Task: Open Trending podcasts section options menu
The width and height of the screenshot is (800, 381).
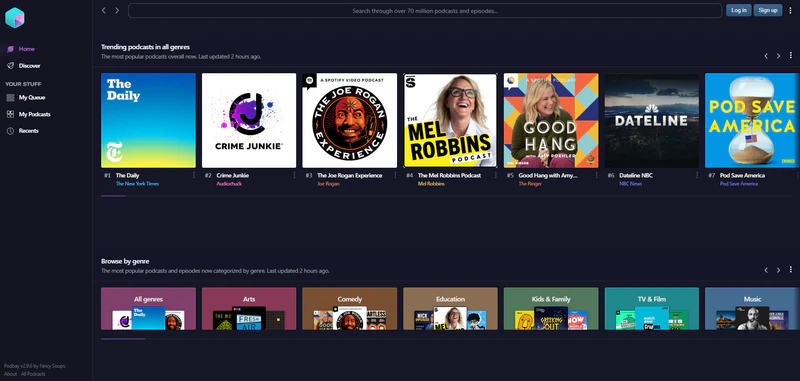Action: (791, 55)
